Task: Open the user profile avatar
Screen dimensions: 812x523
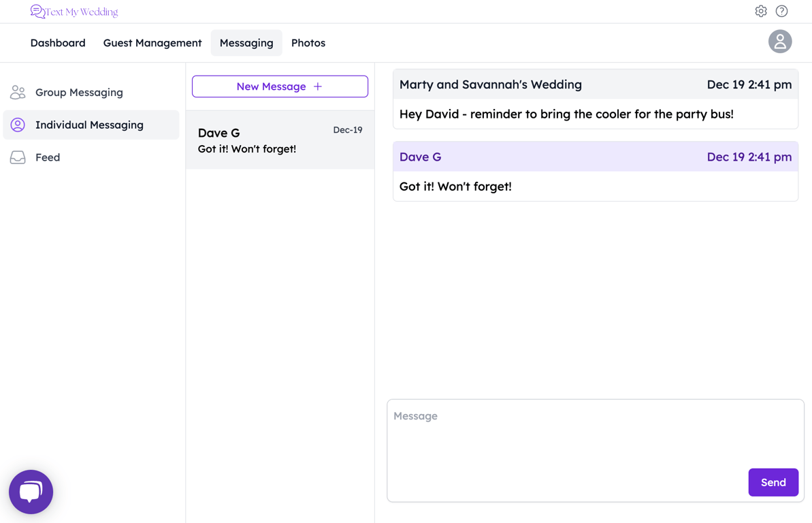Action: 780,42
